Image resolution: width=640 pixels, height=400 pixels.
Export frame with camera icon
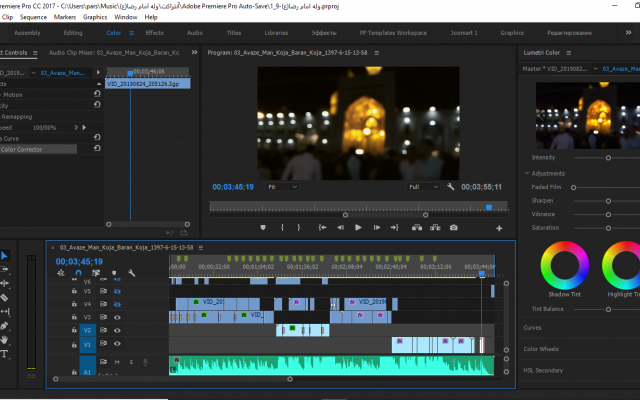pos(453,228)
